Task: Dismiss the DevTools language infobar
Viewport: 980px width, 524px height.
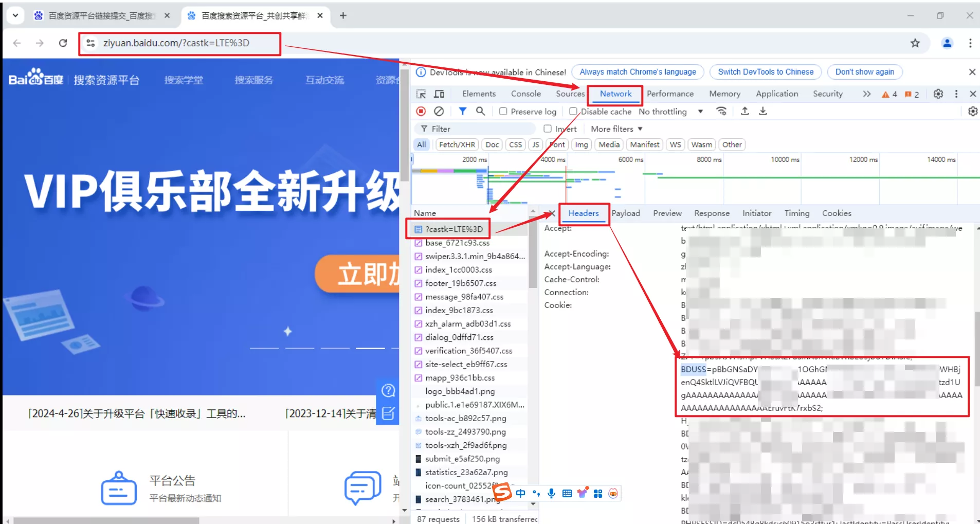Action: [x=972, y=72]
